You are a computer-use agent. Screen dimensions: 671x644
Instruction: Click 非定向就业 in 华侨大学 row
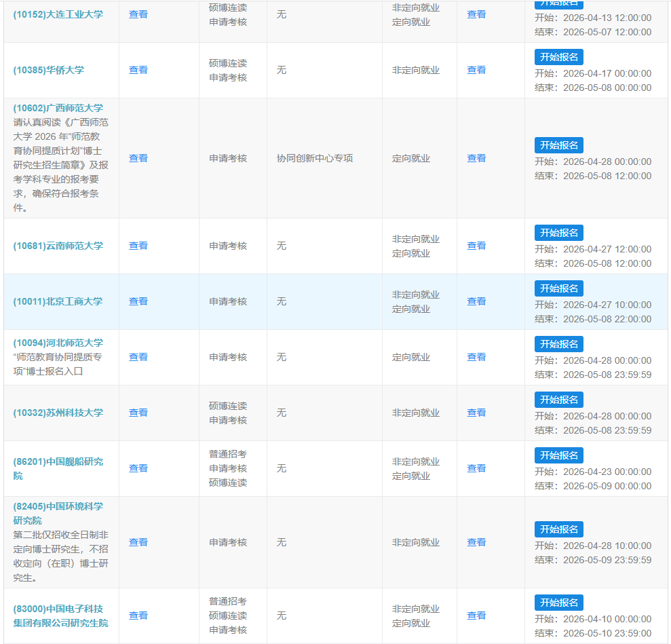416,70
